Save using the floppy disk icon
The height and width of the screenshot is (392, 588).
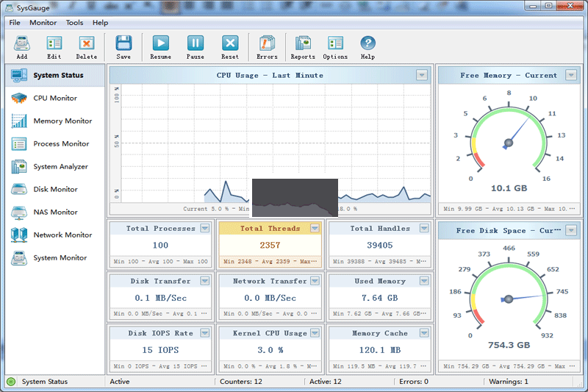123,44
